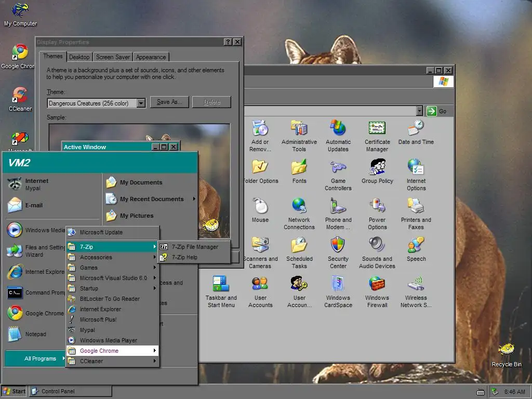Open Folder Options icon
Image resolution: width=532 pixels, height=399 pixels.
260,171
